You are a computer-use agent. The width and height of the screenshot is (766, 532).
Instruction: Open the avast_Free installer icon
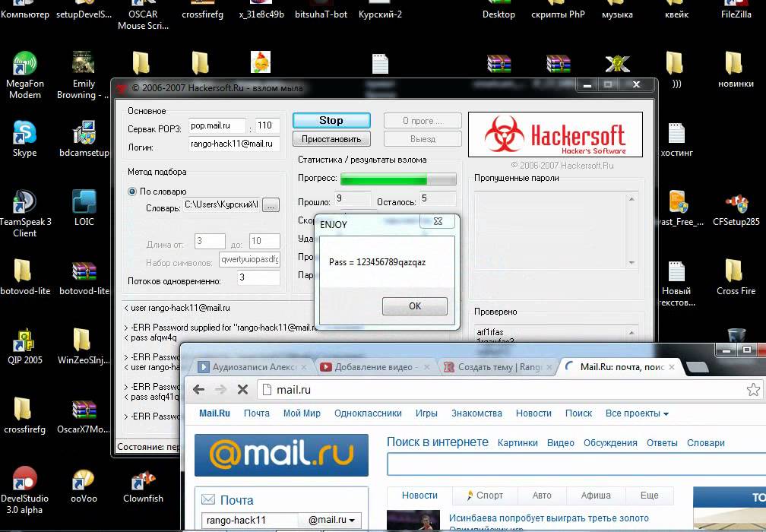point(679,208)
